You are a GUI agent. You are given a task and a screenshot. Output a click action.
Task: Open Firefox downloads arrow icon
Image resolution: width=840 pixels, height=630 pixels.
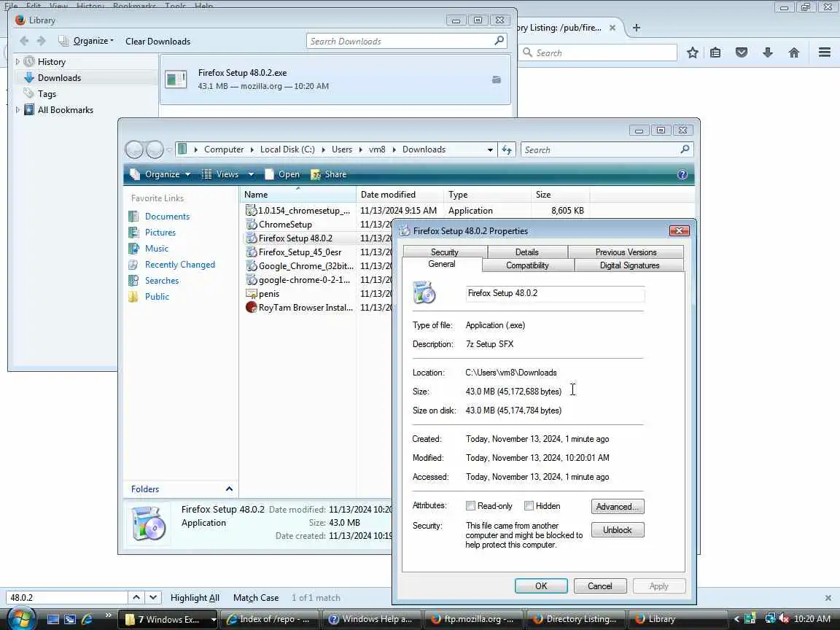tap(768, 52)
